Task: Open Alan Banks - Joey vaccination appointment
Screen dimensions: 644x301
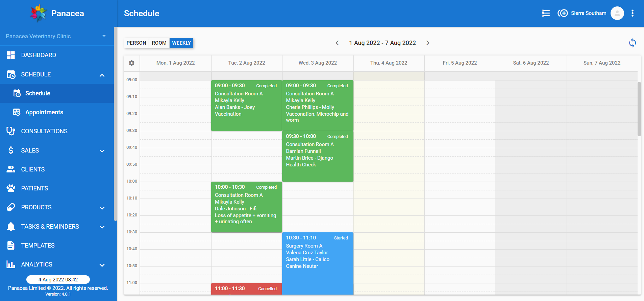Action: coord(247,106)
